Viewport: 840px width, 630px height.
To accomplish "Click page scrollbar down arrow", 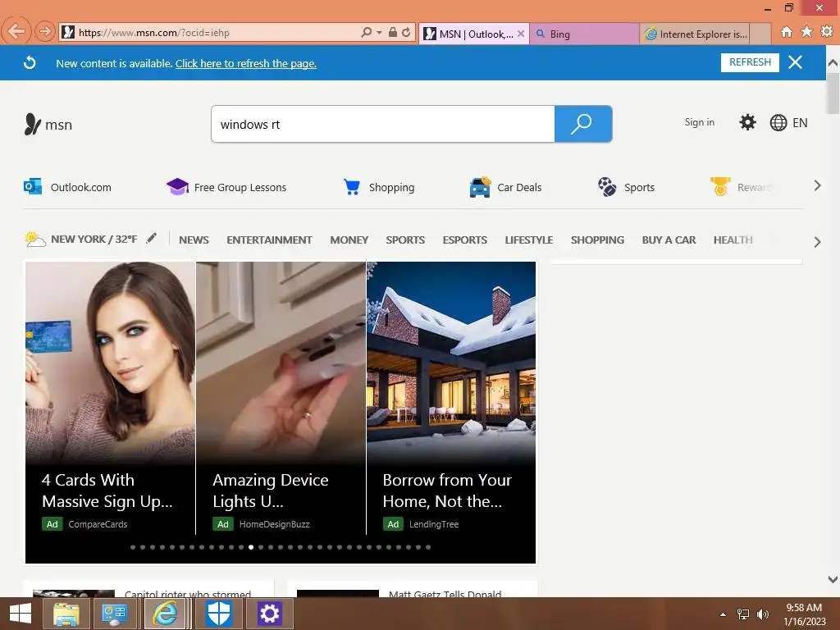I will click(x=833, y=579).
